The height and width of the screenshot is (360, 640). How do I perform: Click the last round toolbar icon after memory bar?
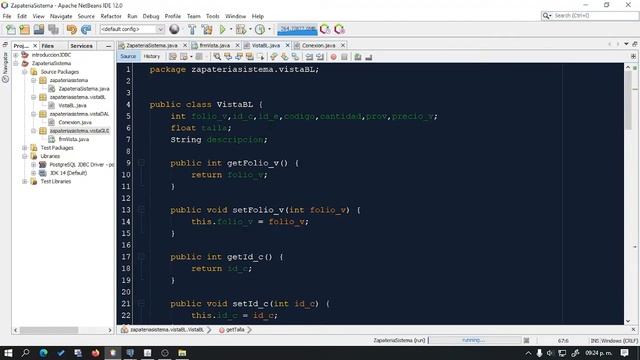pos(339,29)
